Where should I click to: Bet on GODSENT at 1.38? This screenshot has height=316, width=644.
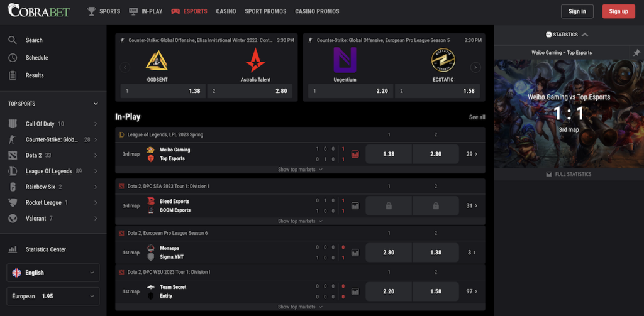(x=163, y=91)
